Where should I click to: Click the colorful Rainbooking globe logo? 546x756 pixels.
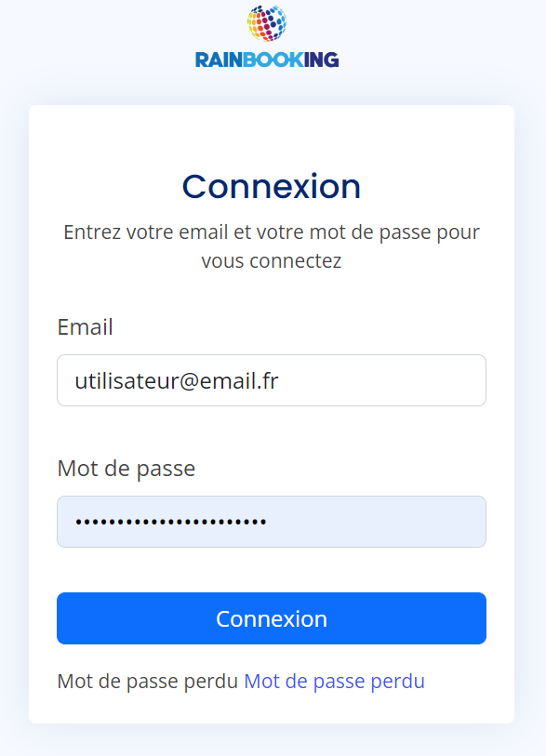pyautogui.click(x=267, y=22)
